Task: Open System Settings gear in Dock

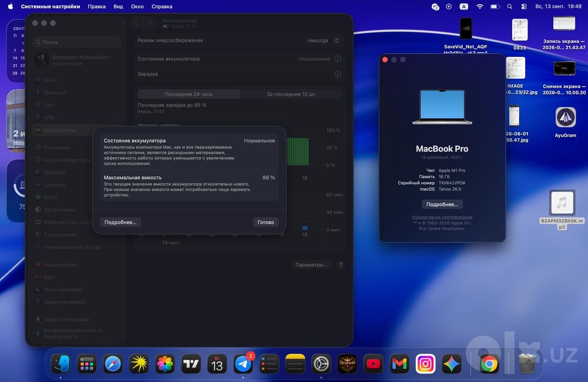Action: coord(322,364)
